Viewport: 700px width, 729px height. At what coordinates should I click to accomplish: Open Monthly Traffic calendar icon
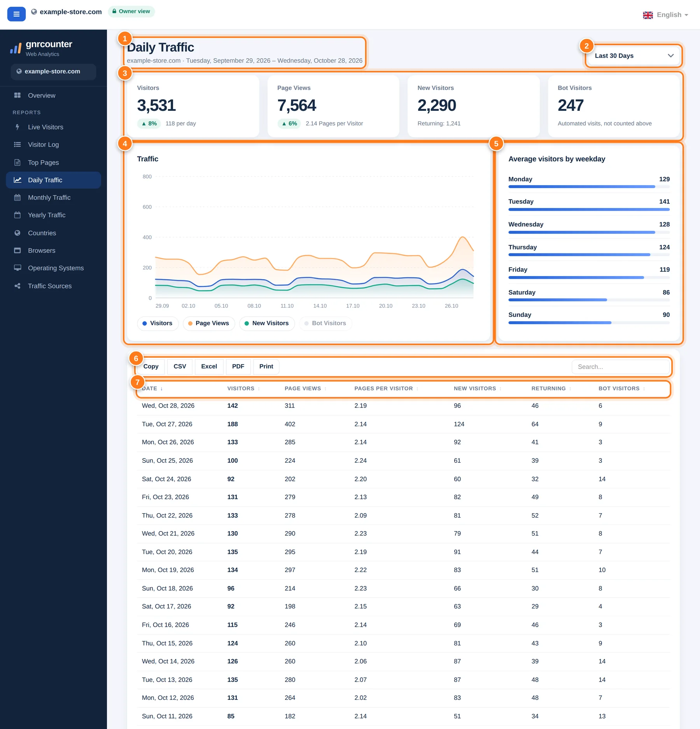(17, 198)
